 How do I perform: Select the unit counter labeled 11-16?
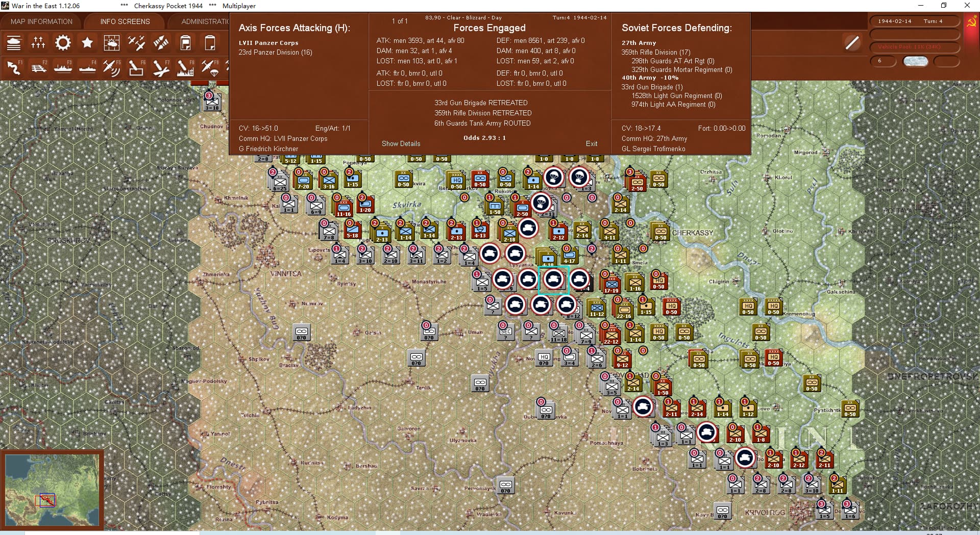(x=344, y=208)
